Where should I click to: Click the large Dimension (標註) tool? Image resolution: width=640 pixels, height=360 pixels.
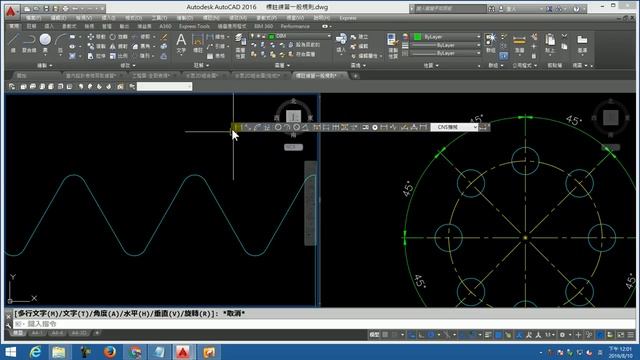[198, 43]
